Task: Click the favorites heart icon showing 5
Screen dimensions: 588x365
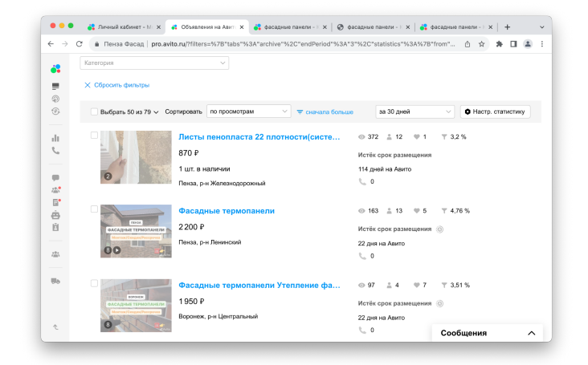Action: tap(416, 211)
